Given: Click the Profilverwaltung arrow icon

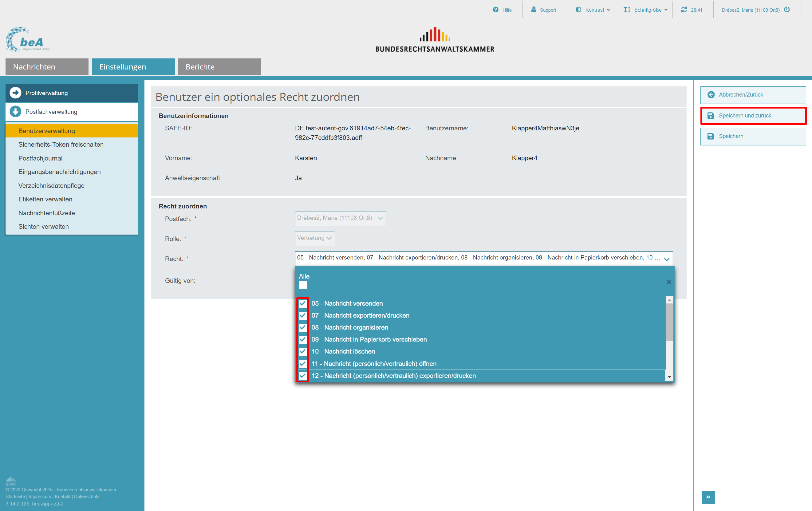Looking at the screenshot, I should tap(15, 93).
